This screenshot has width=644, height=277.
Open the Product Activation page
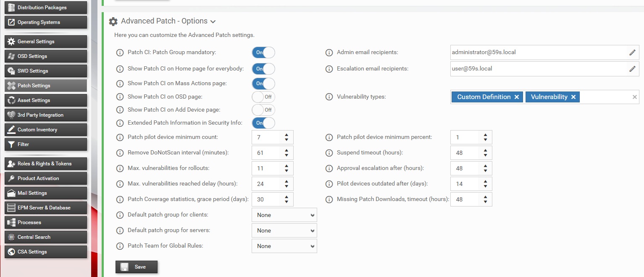[x=46, y=178]
